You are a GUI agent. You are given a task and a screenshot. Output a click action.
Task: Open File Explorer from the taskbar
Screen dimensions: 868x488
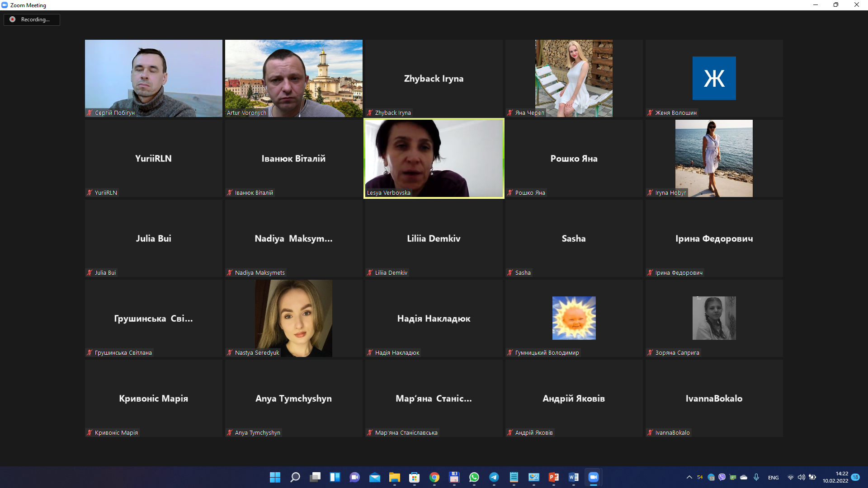(394, 477)
